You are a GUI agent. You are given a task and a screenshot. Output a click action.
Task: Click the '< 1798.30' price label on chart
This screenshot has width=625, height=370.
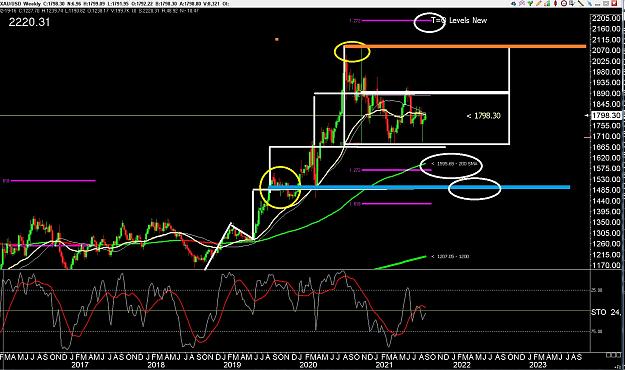click(x=483, y=116)
